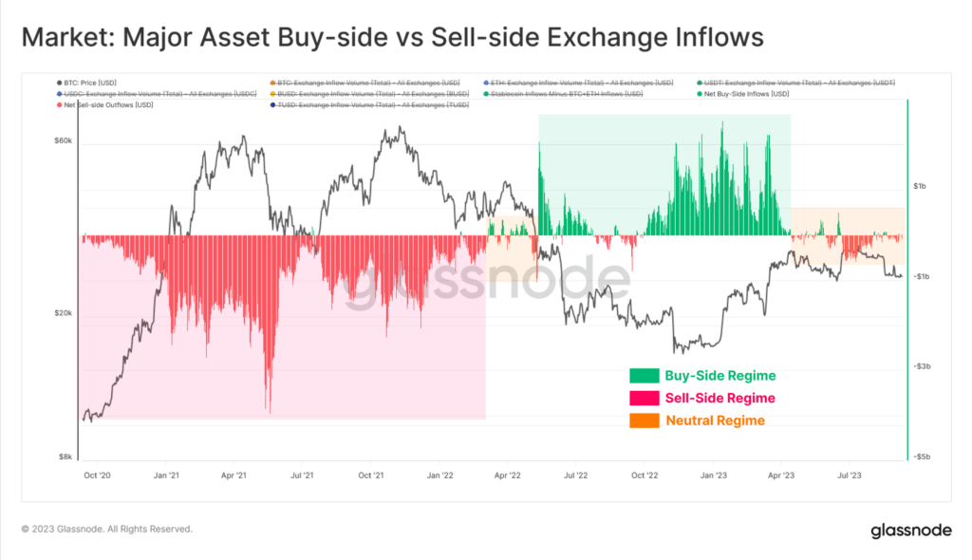Viewport: 972px width, 560px height.
Task: Toggle the BTC Exchange Inflow Volume legend entry
Action: tap(365, 83)
